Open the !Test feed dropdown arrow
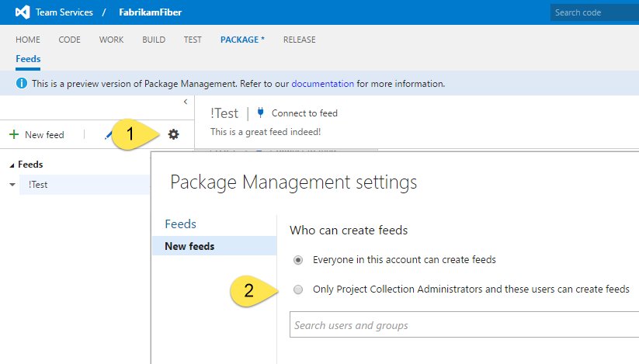The image size is (639, 364). point(12,185)
